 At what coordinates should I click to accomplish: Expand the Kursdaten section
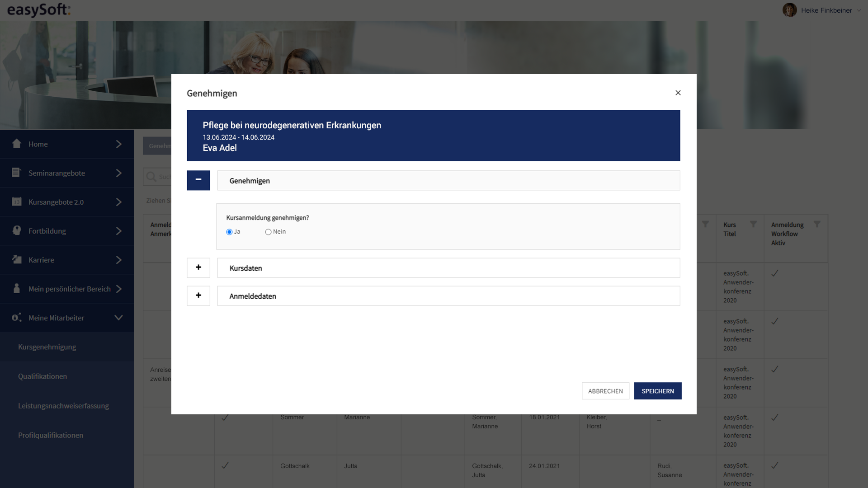tap(198, 267)
